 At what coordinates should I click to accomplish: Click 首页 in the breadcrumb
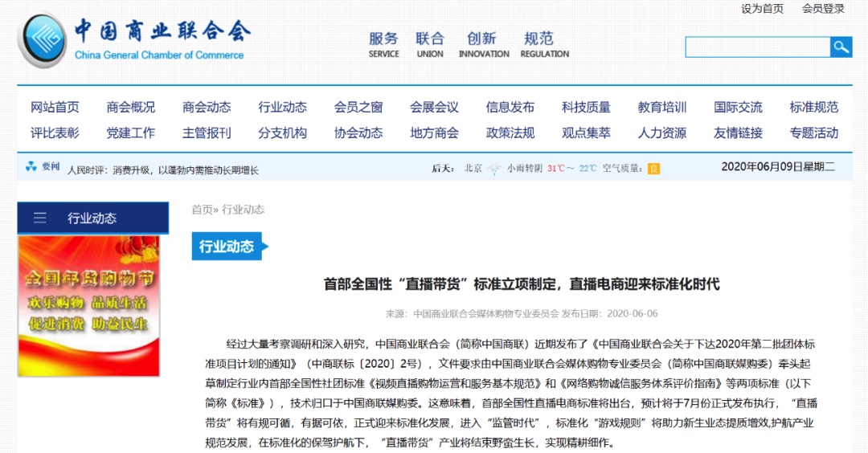tap(201, 210)
